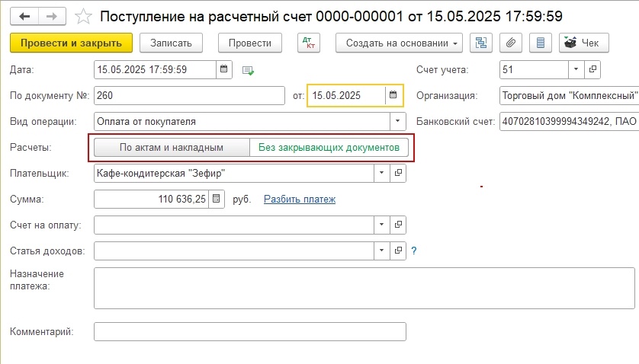This screenshot has height=364, width=639.
Task: Open calendar for Дата field
Action: (x=223, y=69)
